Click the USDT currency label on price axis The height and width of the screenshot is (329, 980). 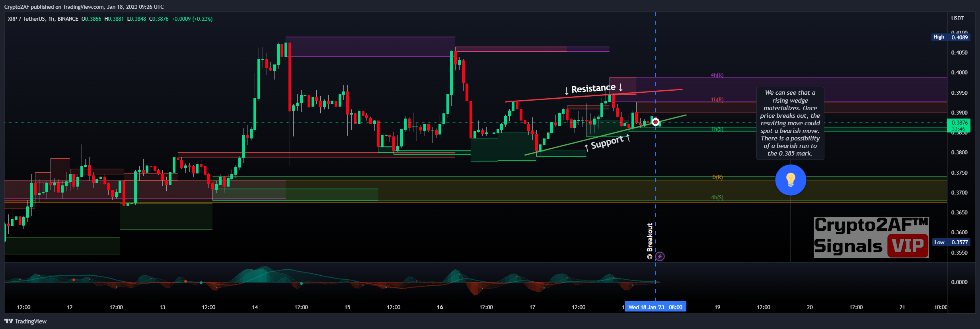click(957, 18)
